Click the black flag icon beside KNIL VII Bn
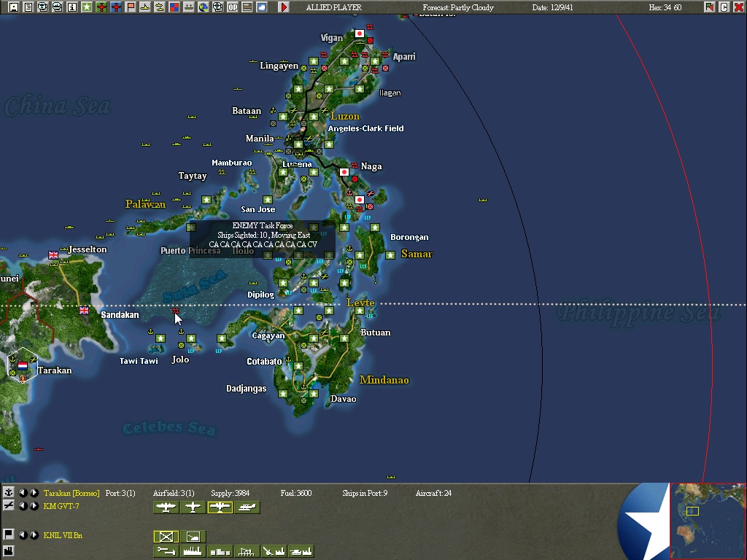The image size is (747, 560). [8, 534]
